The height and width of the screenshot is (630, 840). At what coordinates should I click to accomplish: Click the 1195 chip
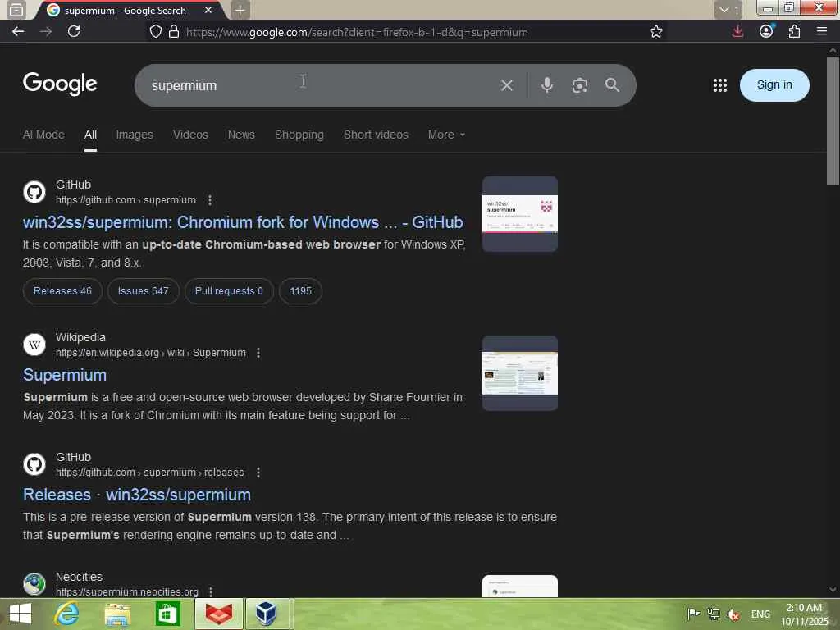[300, 291]
